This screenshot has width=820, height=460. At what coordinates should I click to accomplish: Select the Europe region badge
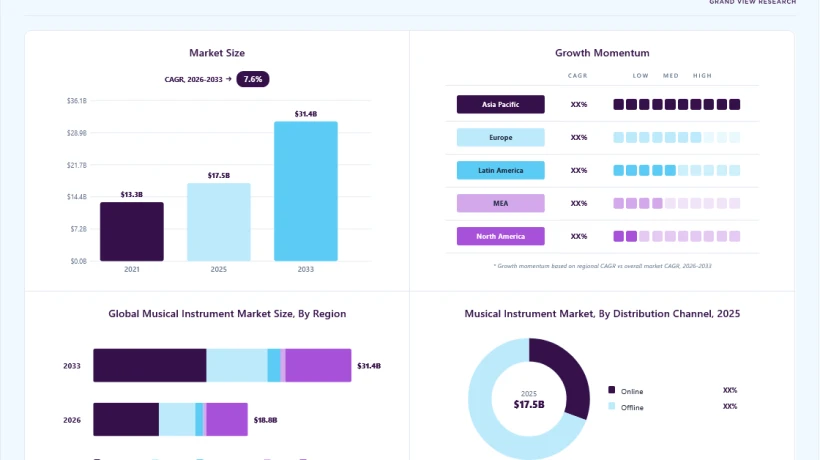[500, 137]
